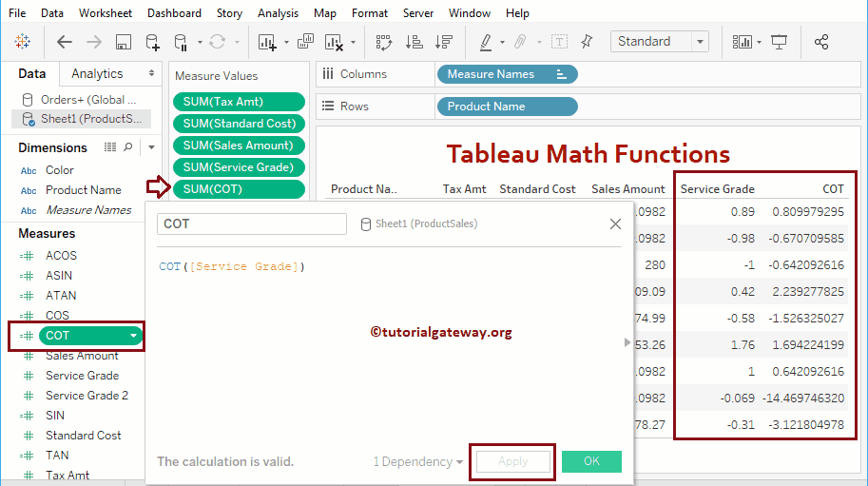Viewport: 868px width, 486px height.
Task: Click the Share workbook icon
Action: 821,42
